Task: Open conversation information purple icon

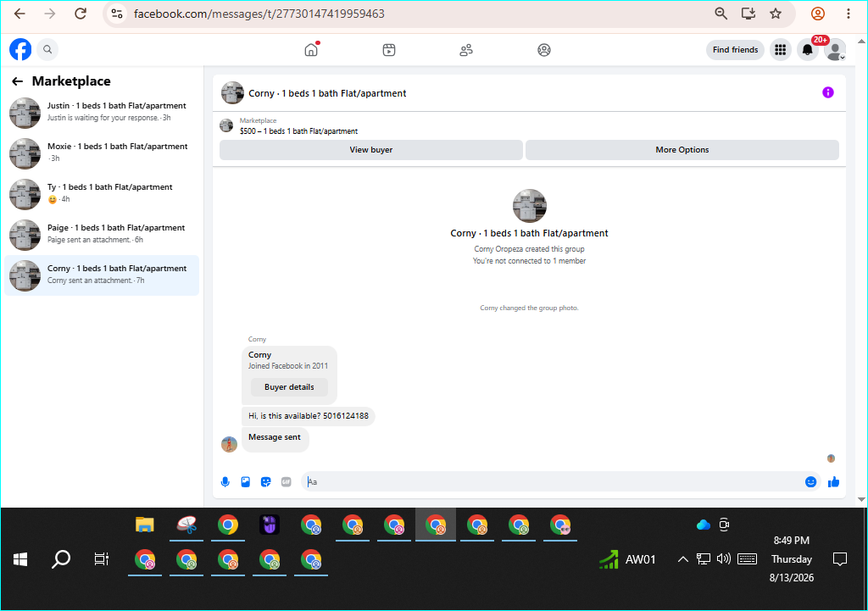Action: [x=827, y=92]
